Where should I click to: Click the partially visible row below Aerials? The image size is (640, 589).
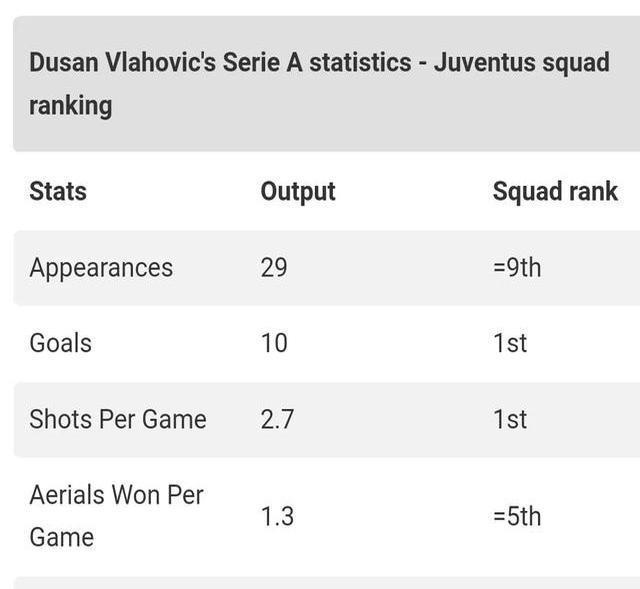tap(327, 583)
